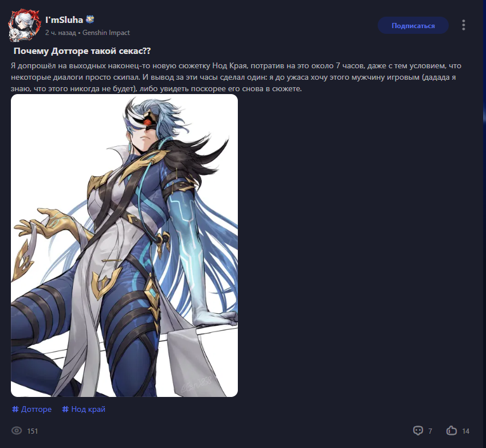Click the comment count number 7

(430, 431)
